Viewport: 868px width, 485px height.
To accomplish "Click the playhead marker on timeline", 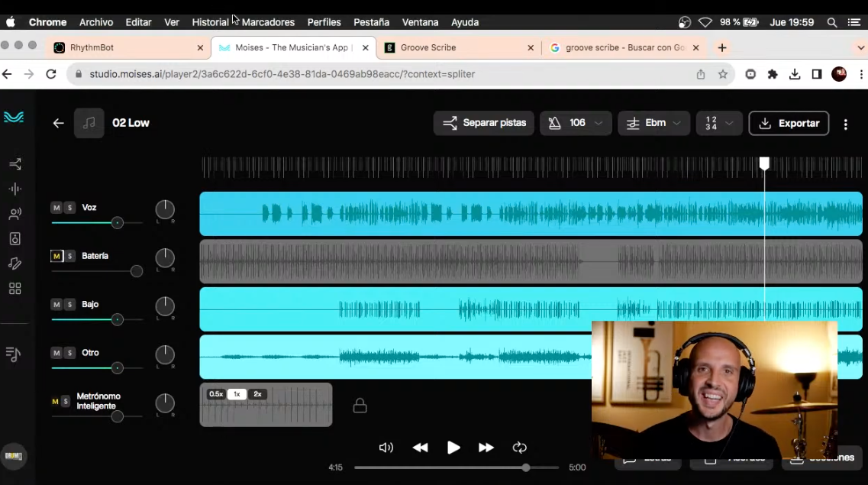I will (764, 163).
